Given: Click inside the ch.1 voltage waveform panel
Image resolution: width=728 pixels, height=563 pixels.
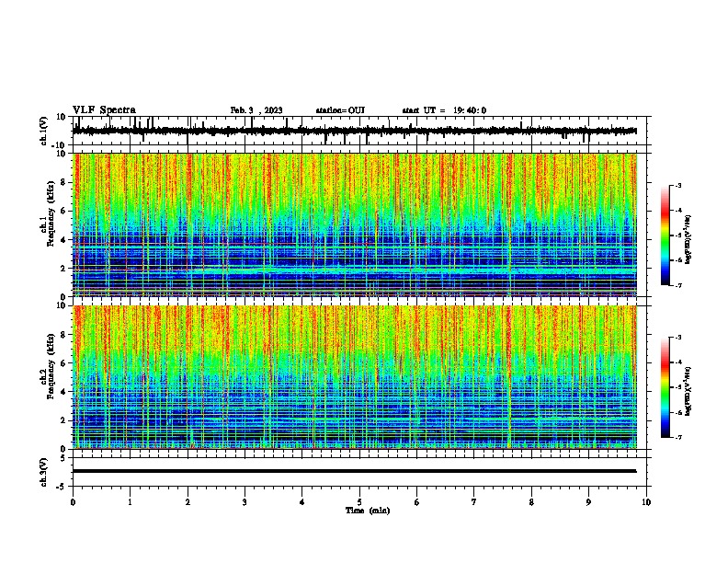Looking at the screenshot, I should coord(359,131).
